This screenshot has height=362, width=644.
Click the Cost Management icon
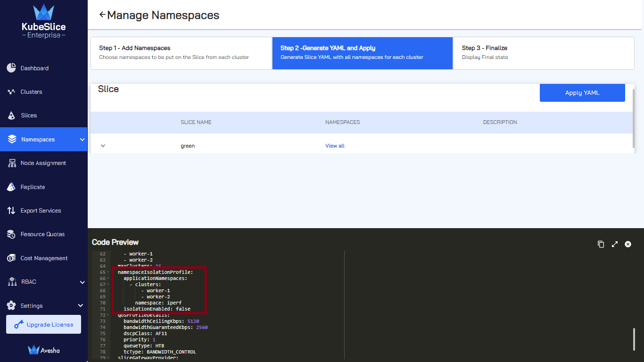point(11,258)
